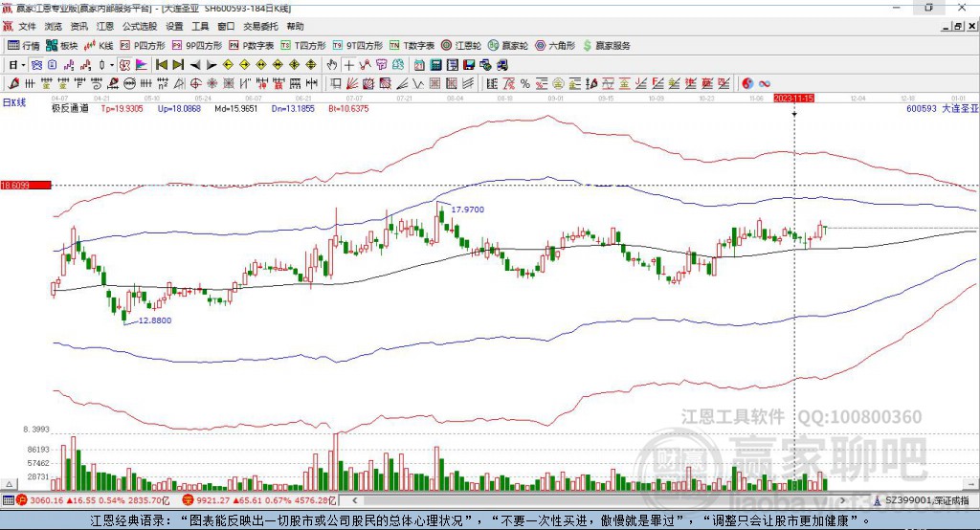
Task: Open the 江恩轮 Gann wheel
Action: point(461,46)
